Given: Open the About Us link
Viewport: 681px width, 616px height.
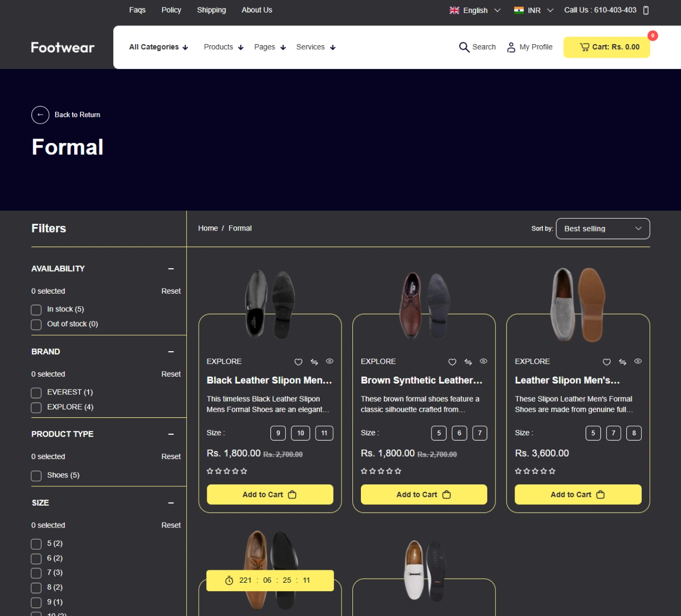Looking at the screenshot, I should [256, 10].
